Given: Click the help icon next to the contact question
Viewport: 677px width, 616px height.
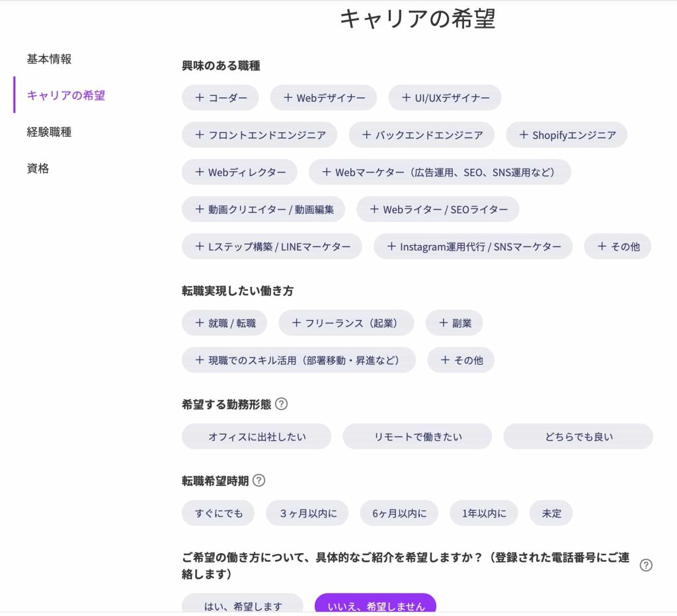Looking at the screenshot, I should pyautogui.click(x=645, y=566).
